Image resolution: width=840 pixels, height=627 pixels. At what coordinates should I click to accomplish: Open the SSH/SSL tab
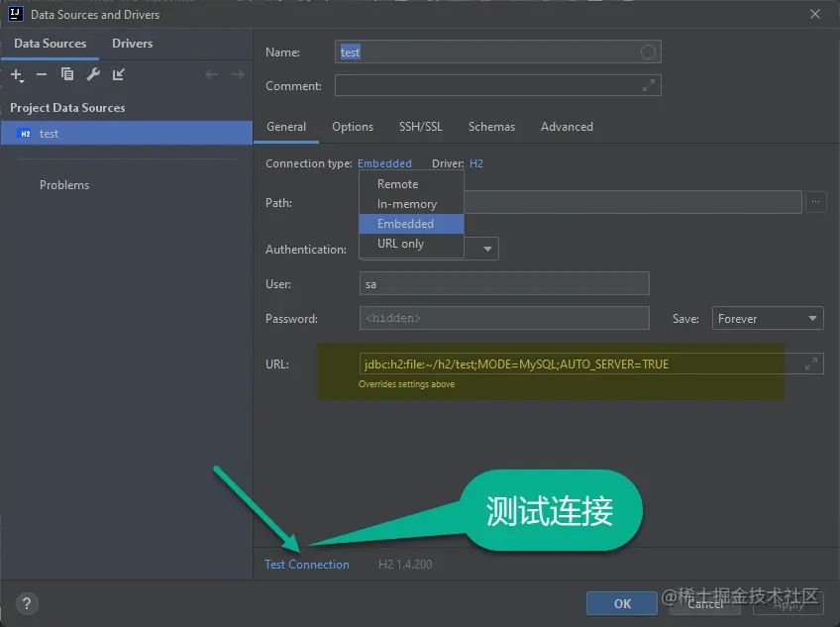point(421,127)
